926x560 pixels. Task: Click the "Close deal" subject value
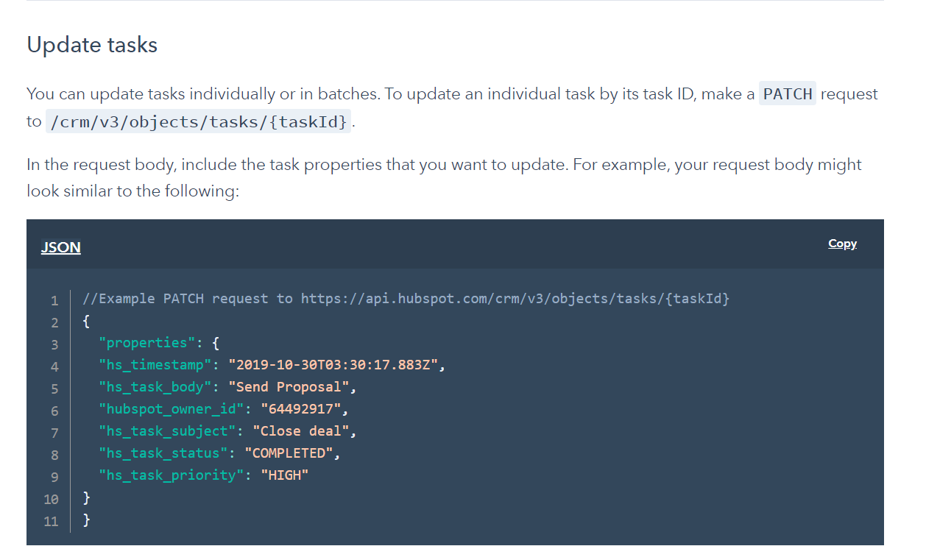pyautogui.click(x=301, y=431)
